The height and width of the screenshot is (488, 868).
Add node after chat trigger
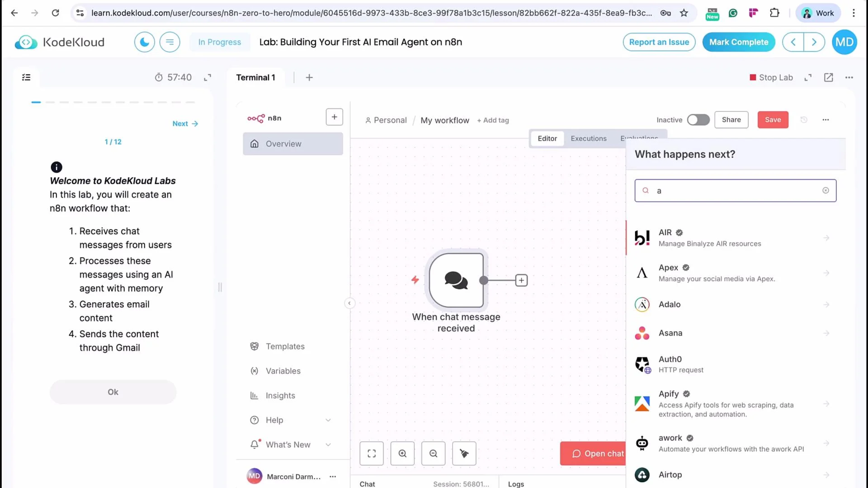click(521, 280)
